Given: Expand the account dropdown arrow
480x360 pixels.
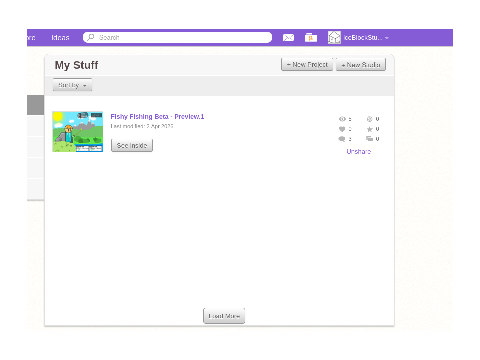Looking at the screenshot, I should point(387,38).
